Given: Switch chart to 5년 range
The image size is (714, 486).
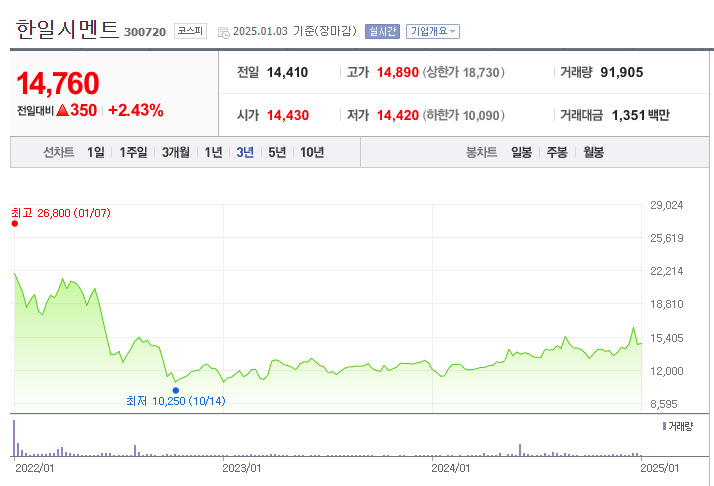Looking at the screenshot, I should 277,152.
